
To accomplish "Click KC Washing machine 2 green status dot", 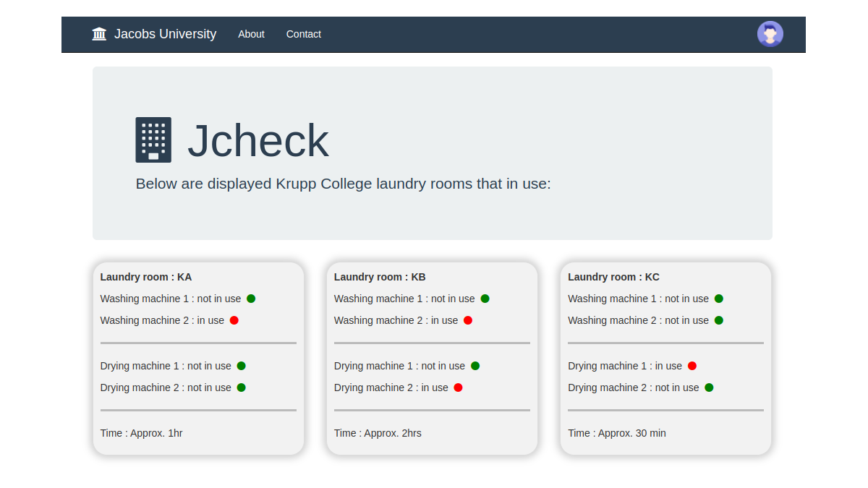I will click(x=719, y=320).
